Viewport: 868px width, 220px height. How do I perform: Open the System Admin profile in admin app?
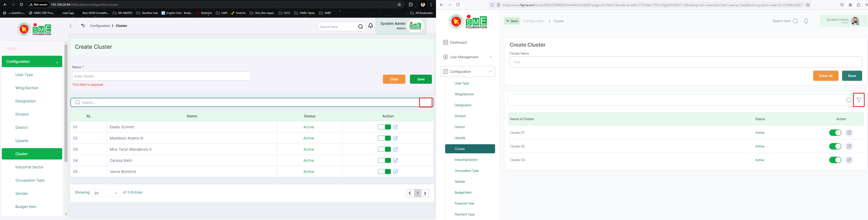[401, 26]
